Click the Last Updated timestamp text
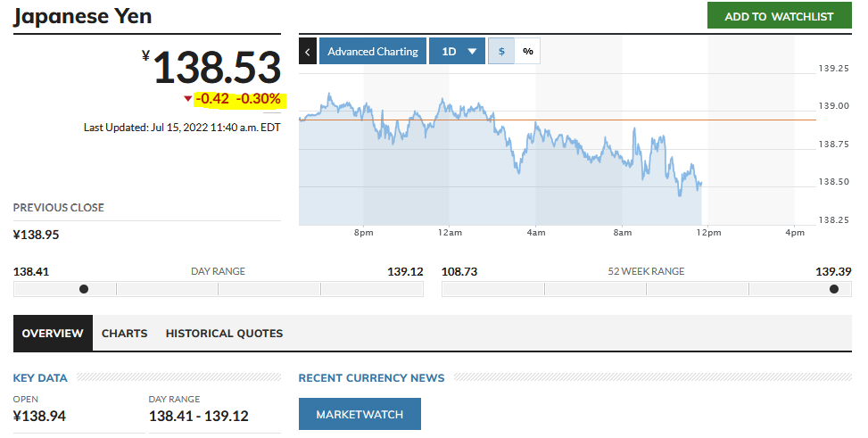 click(x=182, y=128)
